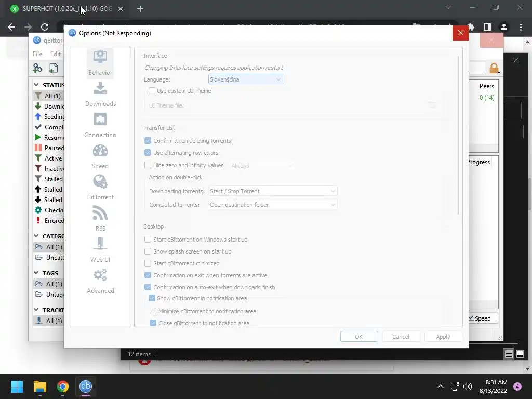The image size is (532, 399).
Task: Click Apply in the Options dialog
Action: point(443,337)
